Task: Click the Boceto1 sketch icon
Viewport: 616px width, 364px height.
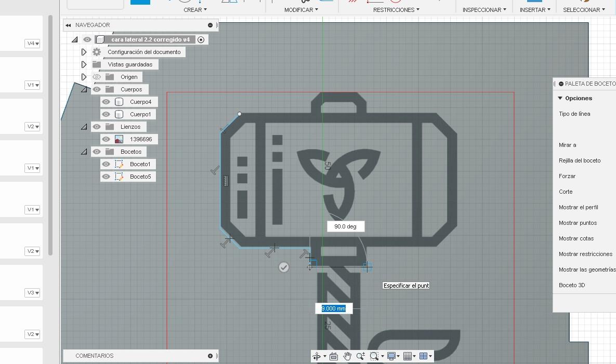Action: (x=119, y=164)
